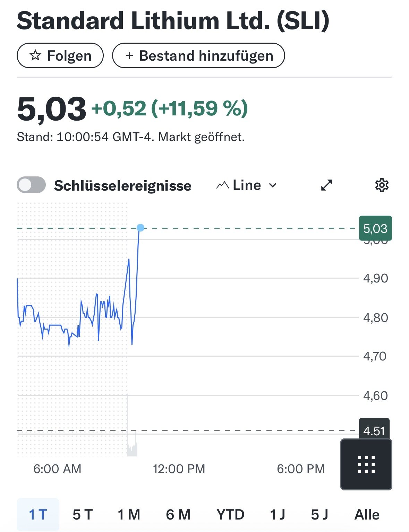Show the 1 M chart range
Screen dimensions: 409x532
129,515
